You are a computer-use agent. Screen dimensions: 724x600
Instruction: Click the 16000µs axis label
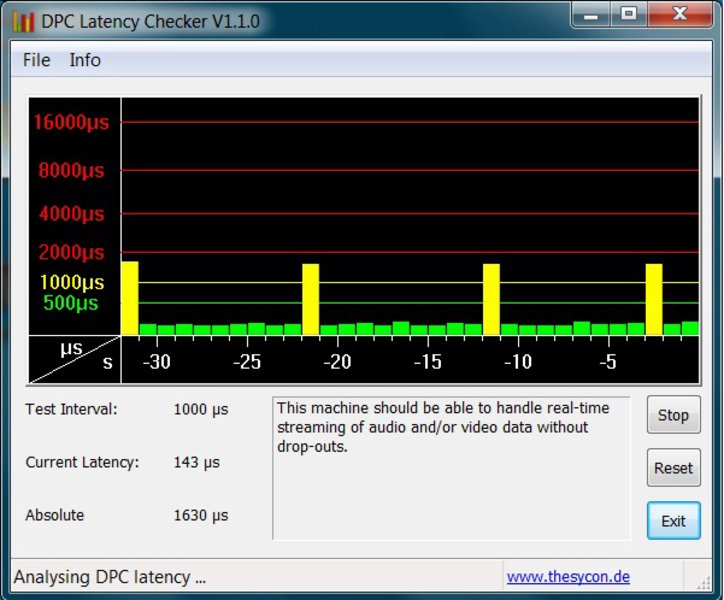[x=72, y=122]
